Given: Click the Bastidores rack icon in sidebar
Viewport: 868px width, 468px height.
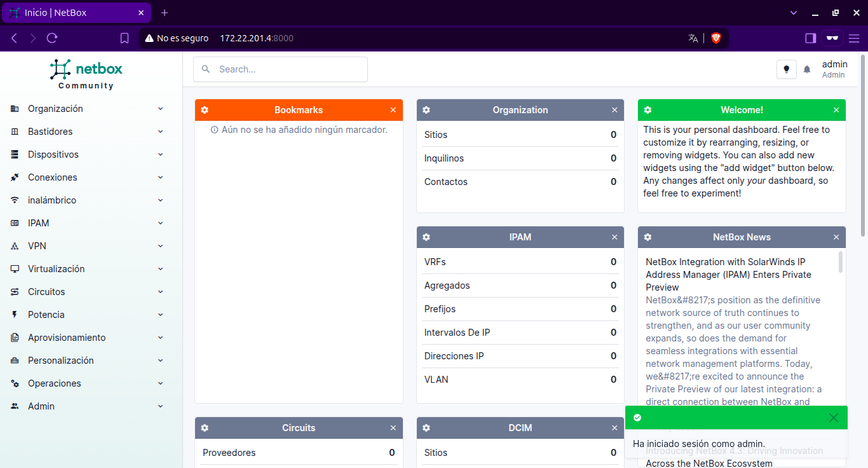Looking at the screenshot, I should pos(15,132).
